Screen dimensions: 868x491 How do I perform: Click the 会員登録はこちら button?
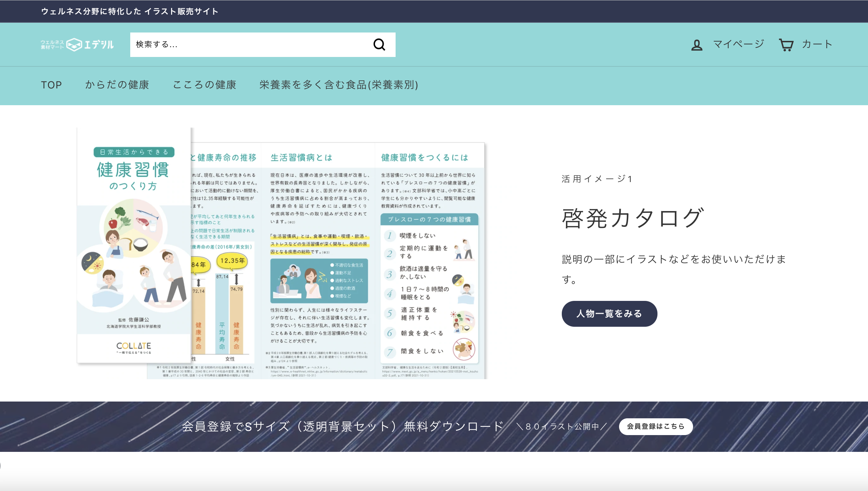tap(655, 426)
